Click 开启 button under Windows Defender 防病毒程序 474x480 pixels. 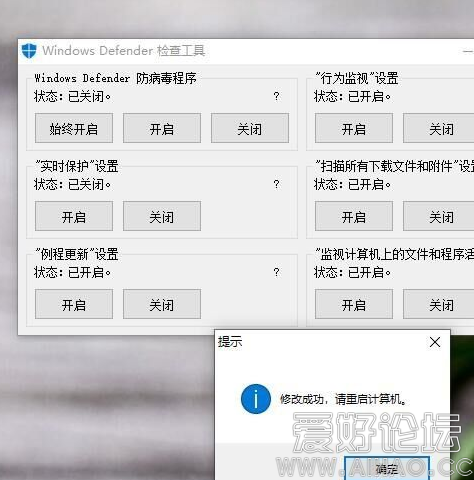[x=162, y=128]
